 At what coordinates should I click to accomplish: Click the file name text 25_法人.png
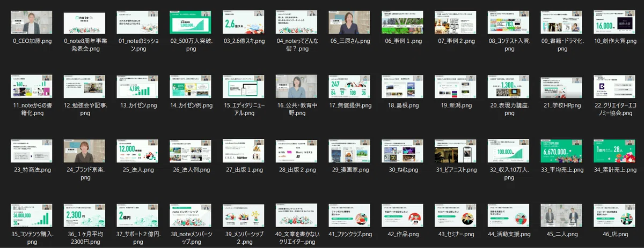[x=138, y=170]
